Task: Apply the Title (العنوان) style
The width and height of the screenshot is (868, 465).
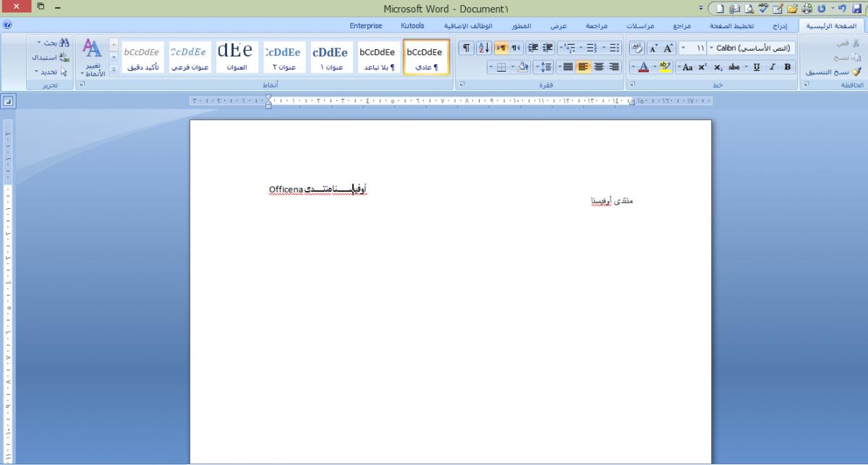Action: (x=237, y=57)
